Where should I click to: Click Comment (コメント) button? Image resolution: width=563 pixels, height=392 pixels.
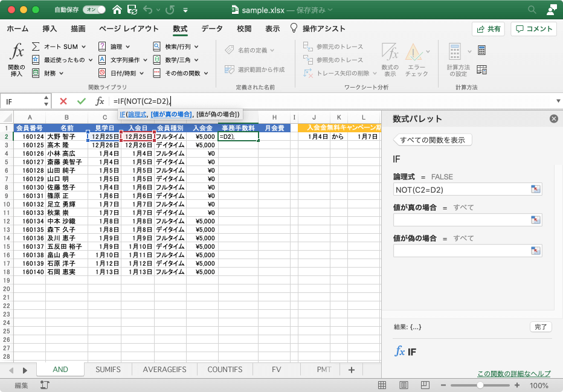[x=533, y=29]
